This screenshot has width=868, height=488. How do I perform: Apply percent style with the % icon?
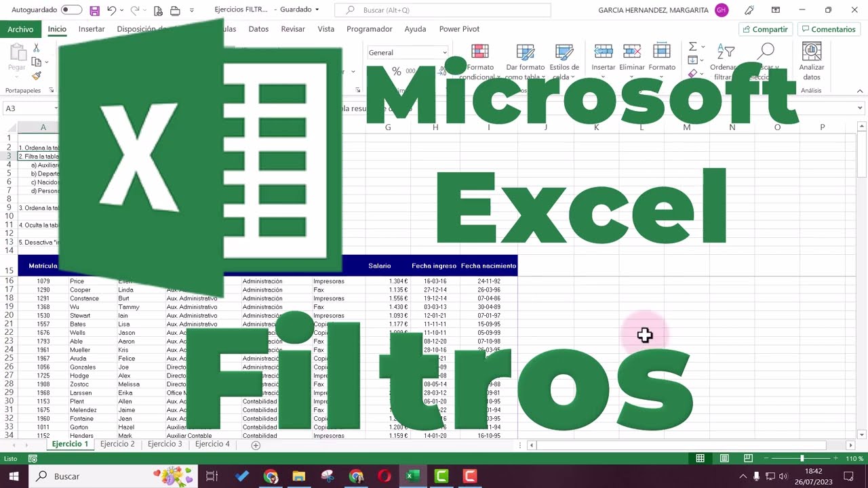397,71
